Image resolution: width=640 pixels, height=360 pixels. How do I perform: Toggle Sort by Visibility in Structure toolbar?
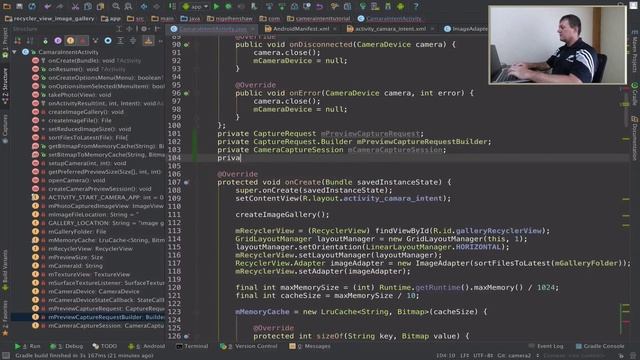point(18,41)
